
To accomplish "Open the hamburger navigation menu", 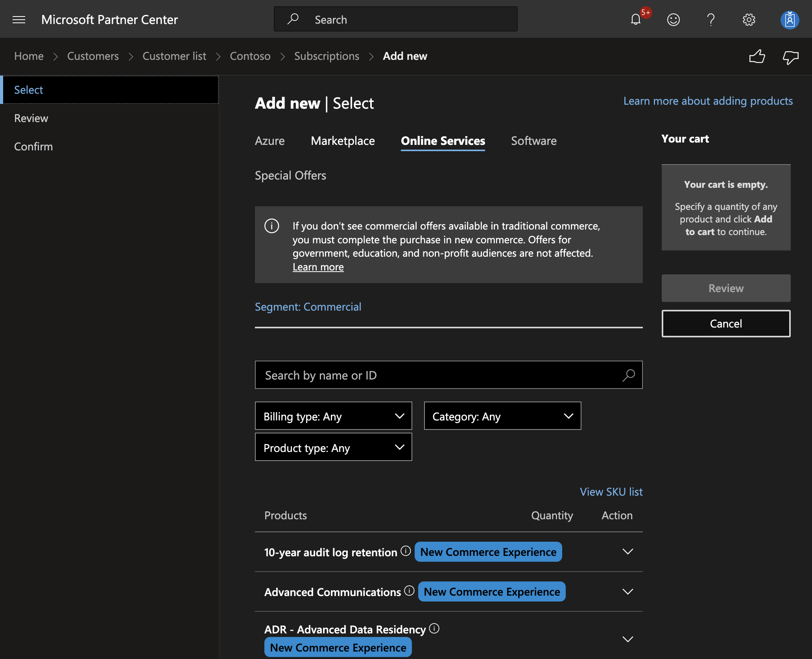I will [x=19, y=20].
